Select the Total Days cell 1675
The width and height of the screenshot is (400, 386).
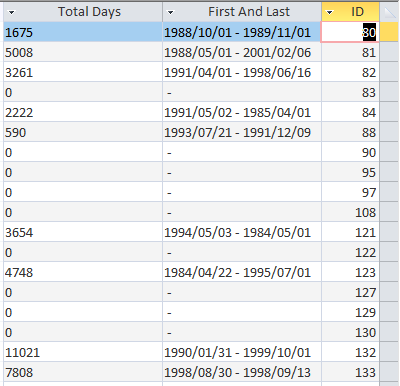coord(83,32)
